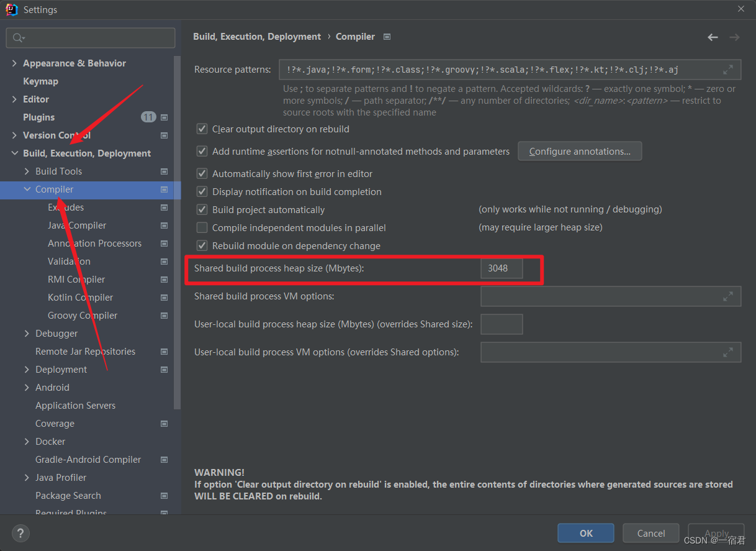This screenshot has width=756, height=551.
Task: Collapse the Compiler tree node
Action: (x=27, y=189)
